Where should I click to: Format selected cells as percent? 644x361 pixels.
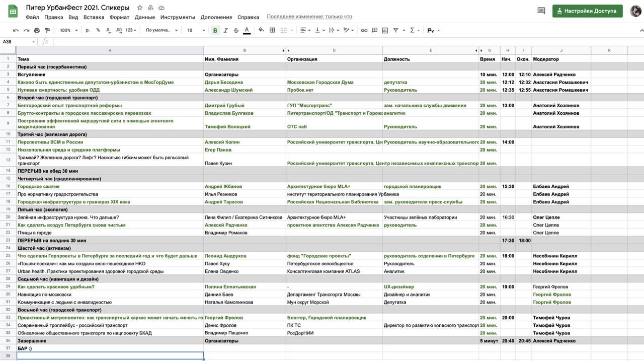(98, 30)
